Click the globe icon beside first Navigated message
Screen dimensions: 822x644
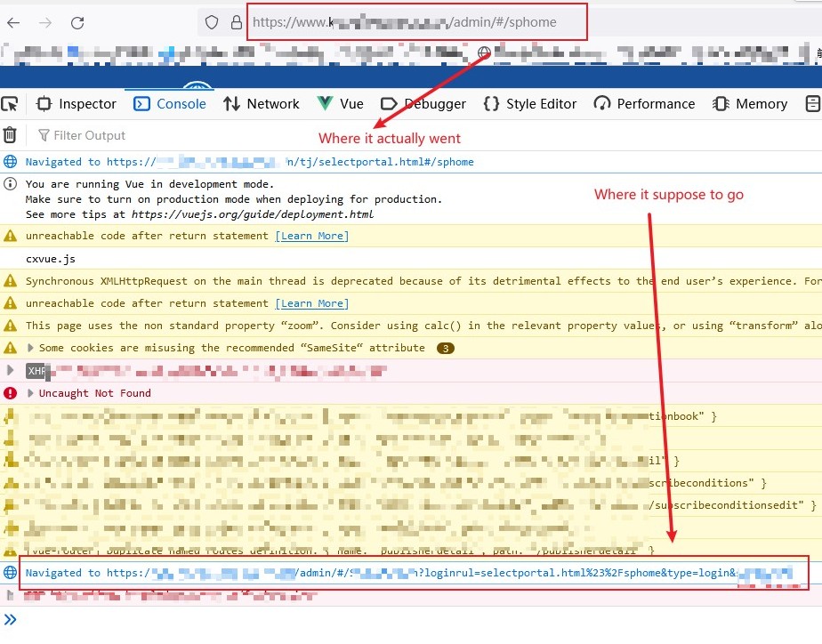click(10, 161)
